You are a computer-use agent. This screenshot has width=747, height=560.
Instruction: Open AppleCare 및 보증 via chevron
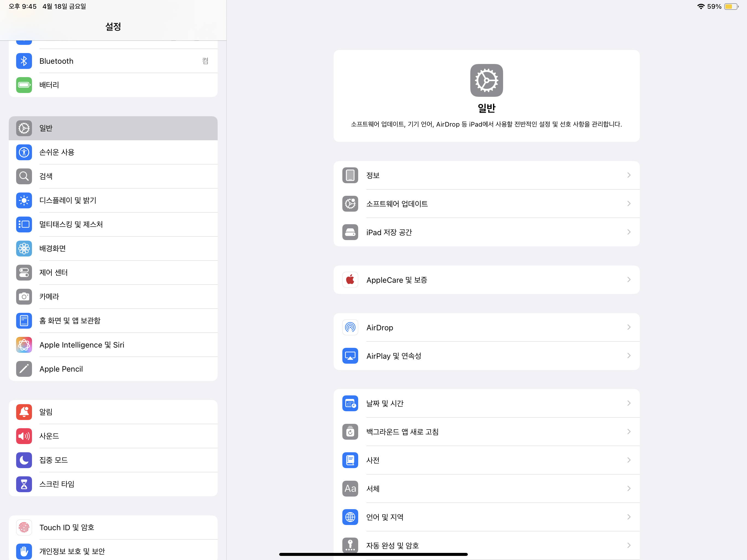coord(629,279)
